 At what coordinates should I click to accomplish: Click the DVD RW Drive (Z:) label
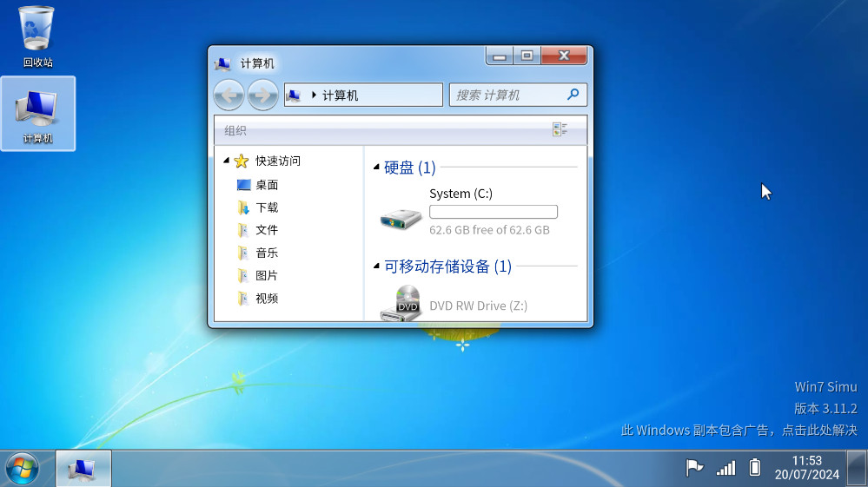coord(478,306)
